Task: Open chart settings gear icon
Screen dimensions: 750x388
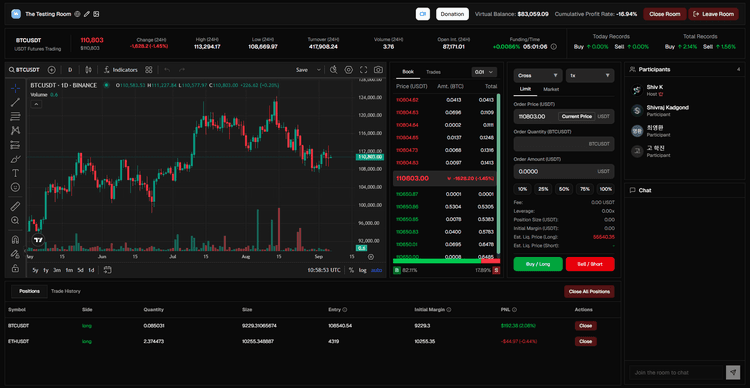Action: pyautogui.click(x=349, y=70)
